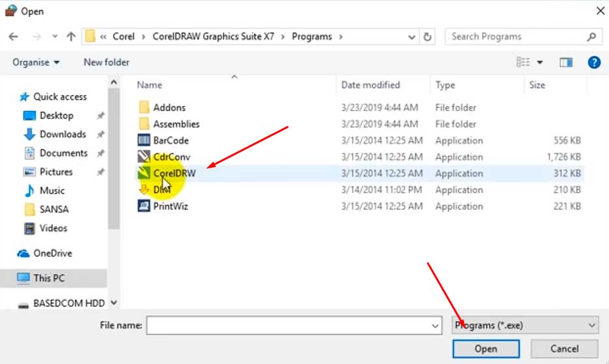Click the Programs breadcrumb segment

click(x=312, y=37)
